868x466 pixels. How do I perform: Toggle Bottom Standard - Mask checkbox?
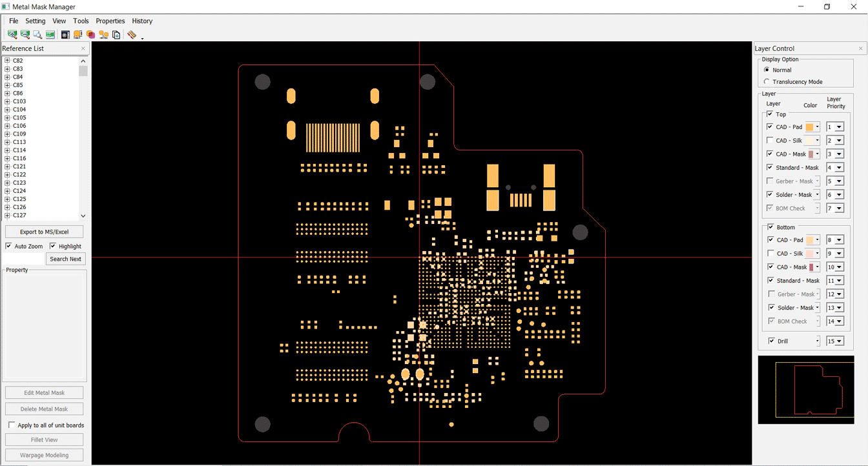coord(770,280)
